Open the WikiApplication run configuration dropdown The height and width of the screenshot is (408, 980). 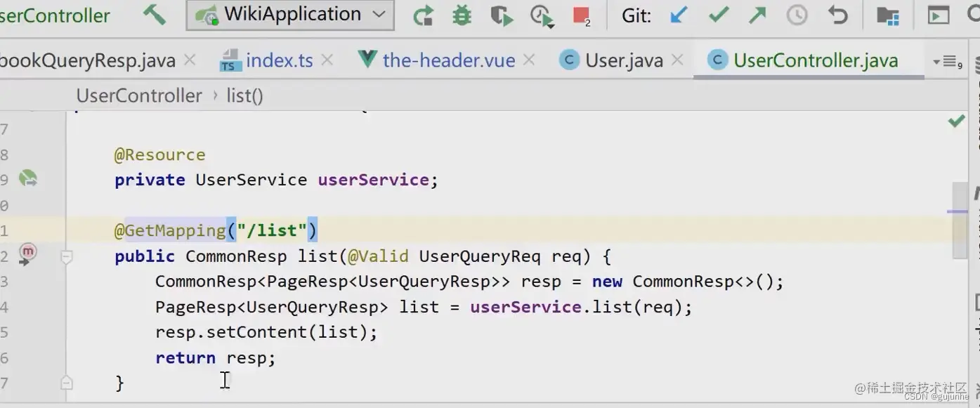coord(290,15)
